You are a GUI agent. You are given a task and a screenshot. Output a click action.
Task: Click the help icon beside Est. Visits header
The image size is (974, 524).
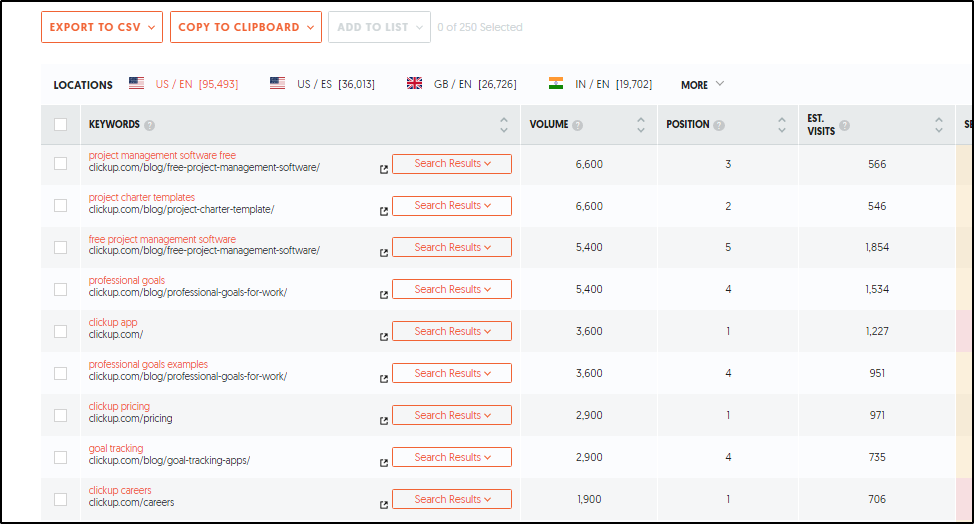pos(845,126)
